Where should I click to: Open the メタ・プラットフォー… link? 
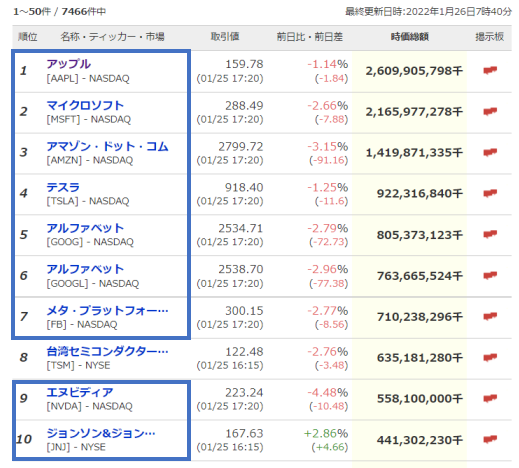(x=107, y=310)
